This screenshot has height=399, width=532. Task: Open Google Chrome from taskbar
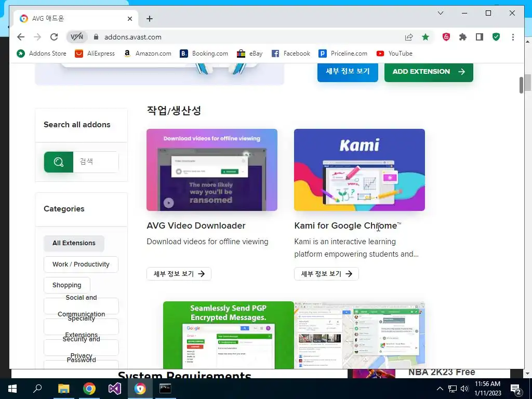coord(89,389)
